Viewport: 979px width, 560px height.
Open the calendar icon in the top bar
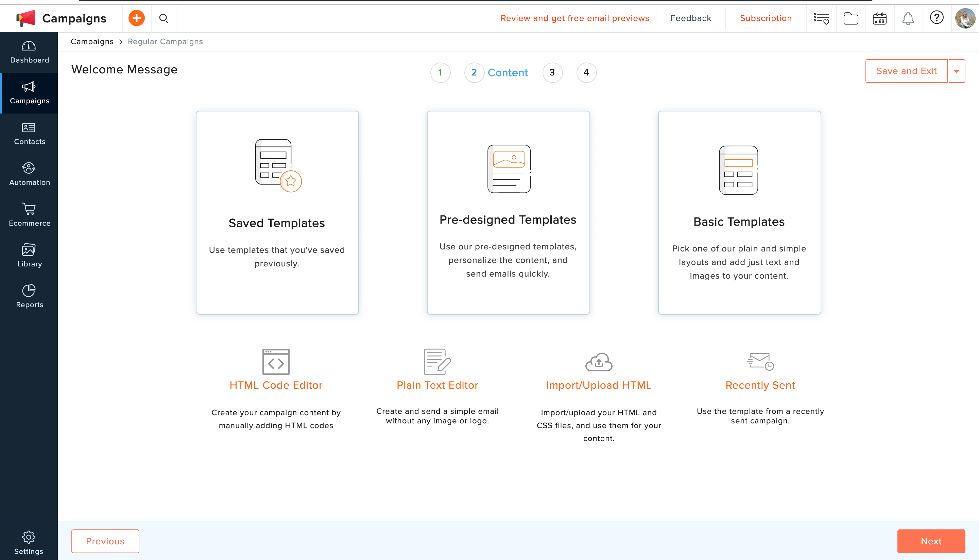879,18
